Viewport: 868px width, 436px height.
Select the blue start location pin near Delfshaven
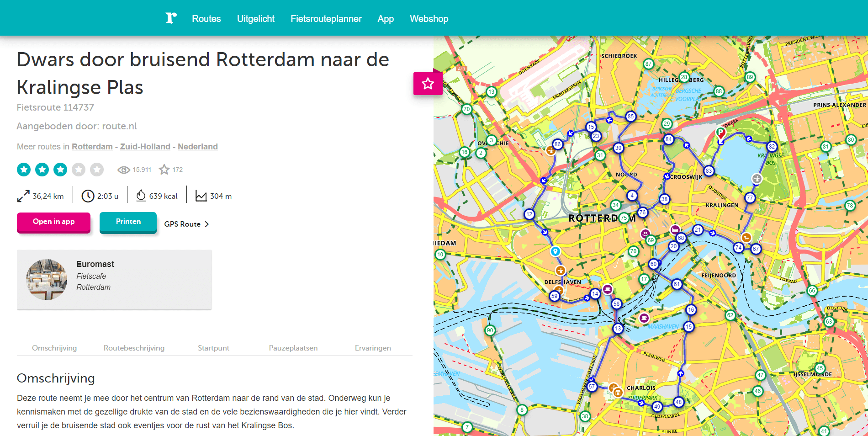pos(555,250)
